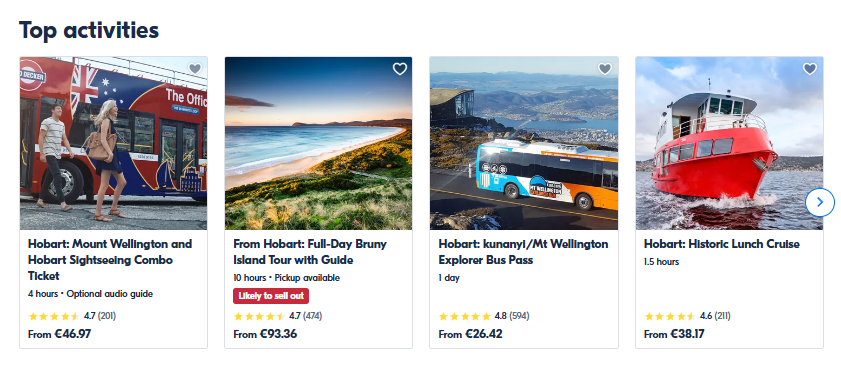
Task: Save kunanyi Explorer Bus Pass with heart icon
Action: (x=604, y=69)
